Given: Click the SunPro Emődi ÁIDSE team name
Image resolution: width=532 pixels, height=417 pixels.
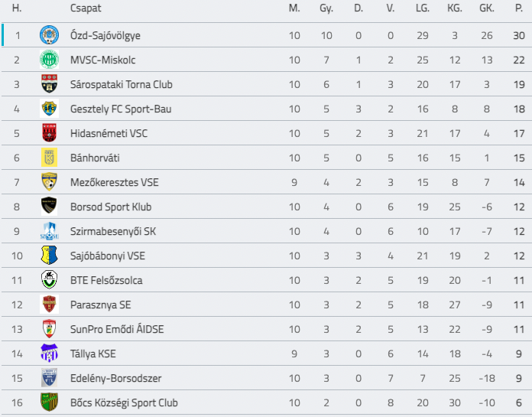Looking at the screenshot, I should (x=117, y=329).
